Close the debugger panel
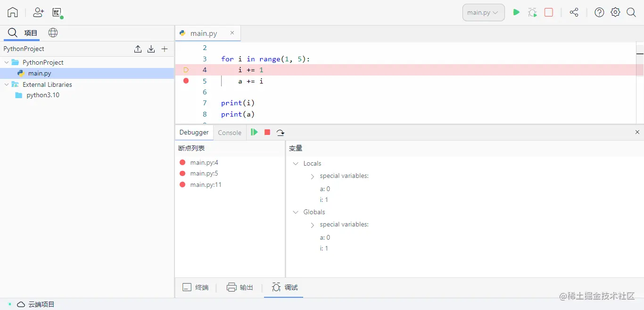The image size is (644, 310). click(x=637, y=132)
